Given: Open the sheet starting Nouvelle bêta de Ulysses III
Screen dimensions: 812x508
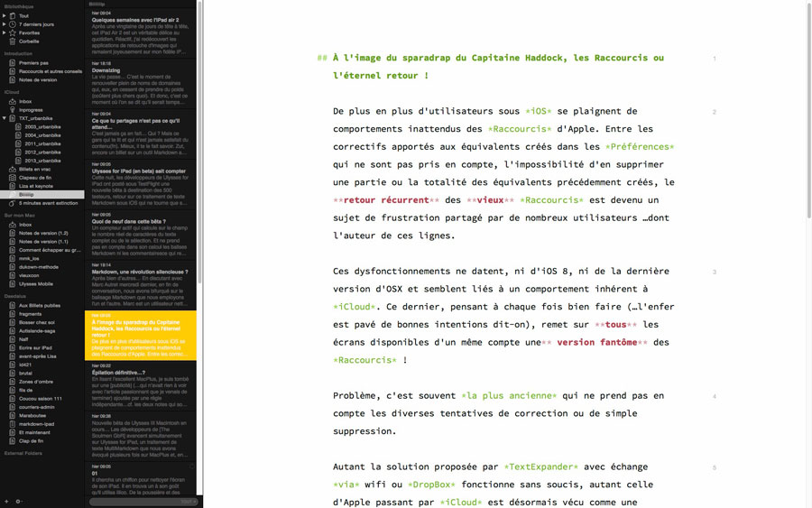Looking at the screenshot, I should (x=141, y=436).
